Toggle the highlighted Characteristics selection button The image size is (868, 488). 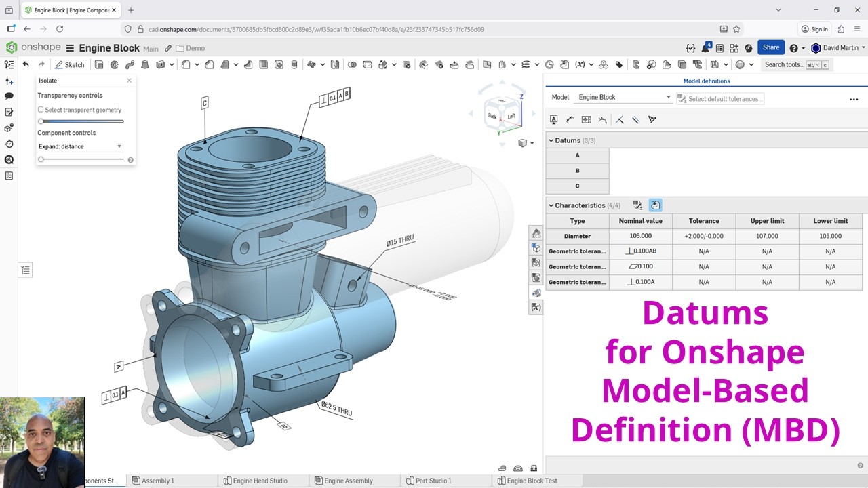[655, 205]
